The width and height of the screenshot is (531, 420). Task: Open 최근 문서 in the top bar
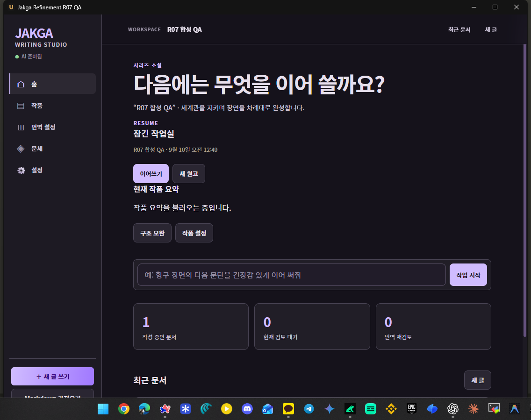[x=459, y=29]
